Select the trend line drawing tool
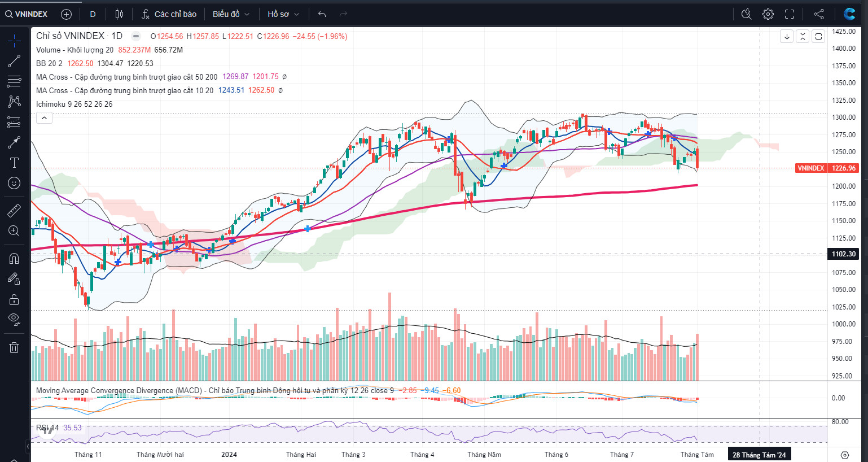The image size is (868, 462). pos(14,61)
